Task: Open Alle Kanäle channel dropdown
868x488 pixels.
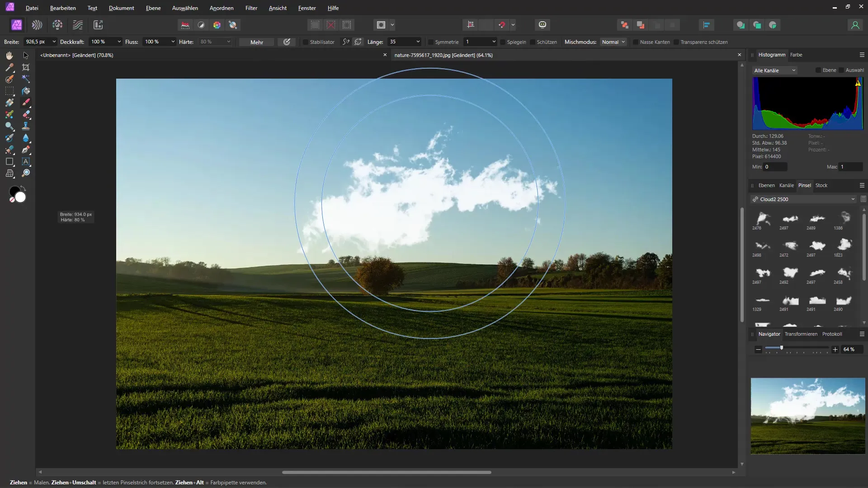Action: point(774,70)
